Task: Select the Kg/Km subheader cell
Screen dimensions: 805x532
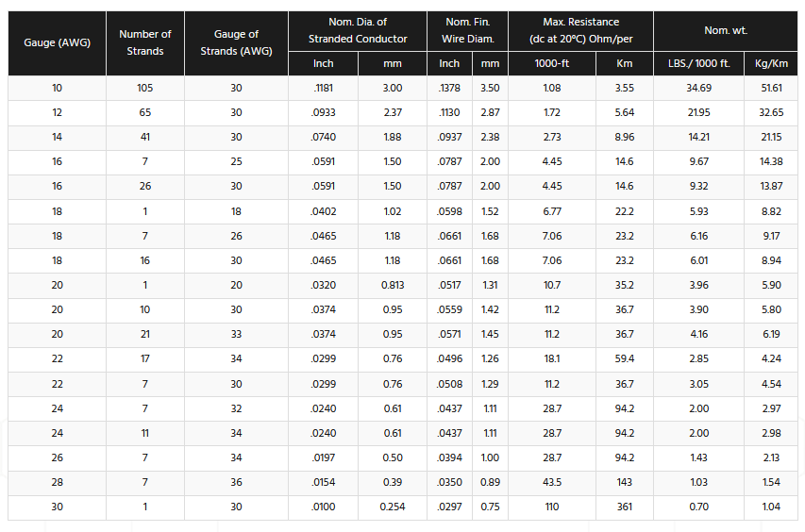Action: click(771, 63)
